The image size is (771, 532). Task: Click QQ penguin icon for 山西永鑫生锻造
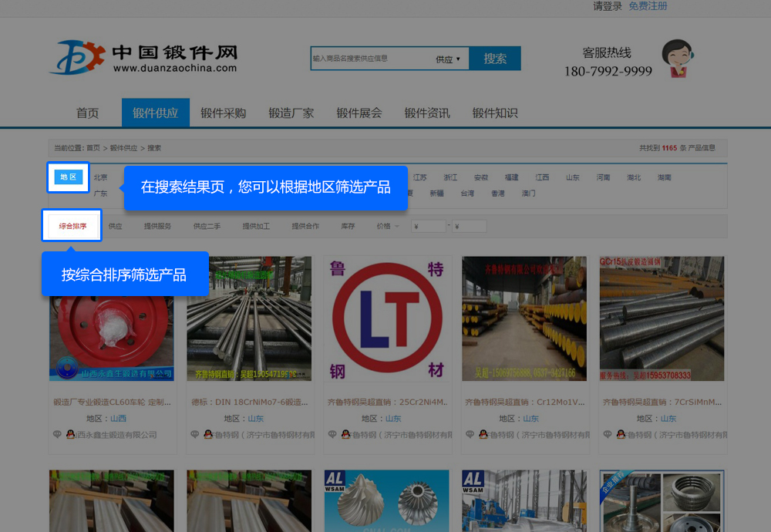pyautogui.click(x=70, y=435)
